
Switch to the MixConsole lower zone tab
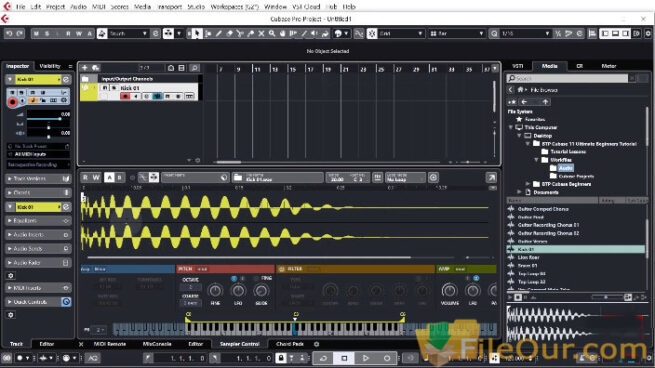pyautogui.click(x=157, y=344)
